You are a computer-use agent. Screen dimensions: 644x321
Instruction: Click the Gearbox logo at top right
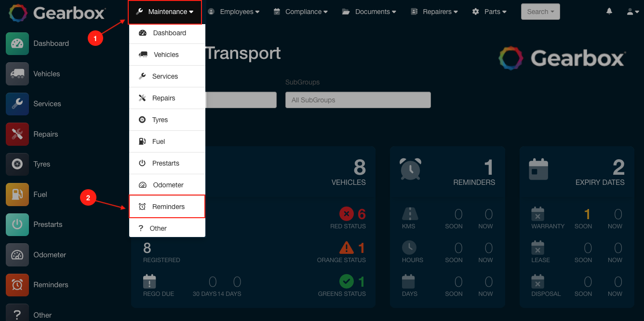click(562, 58)
